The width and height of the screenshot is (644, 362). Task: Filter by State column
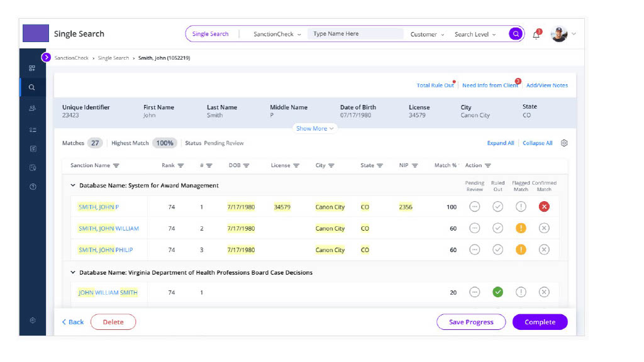click(x=380, y=165)
